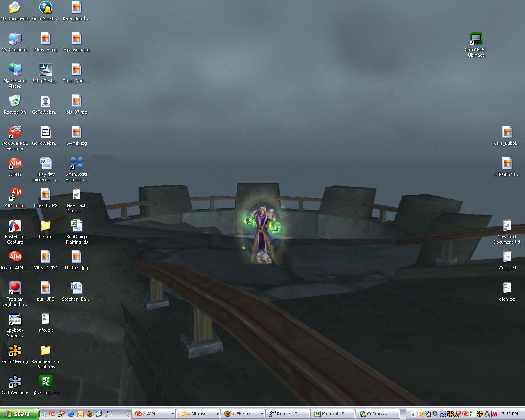525x420 pixels.
Task: Launch AIM from Quick Launch bar
Action: [x=52, y=414]
